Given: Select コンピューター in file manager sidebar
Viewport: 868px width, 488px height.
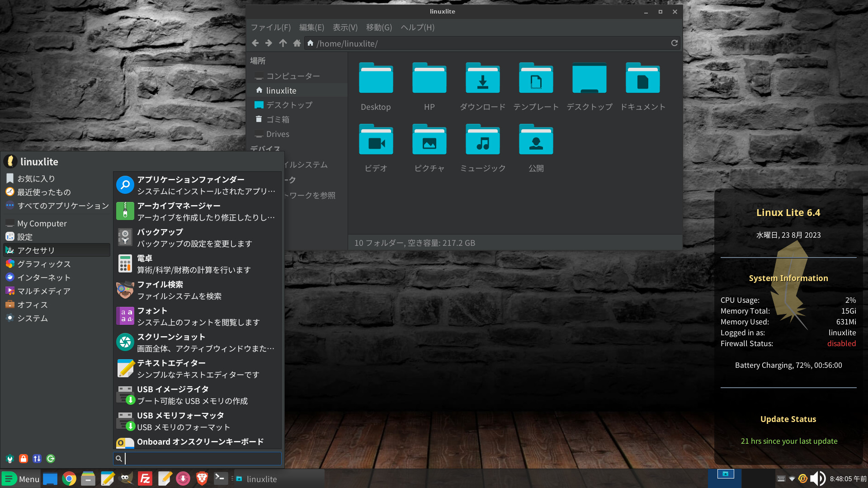Looking at the screenshot, I should tap(297, 76).
